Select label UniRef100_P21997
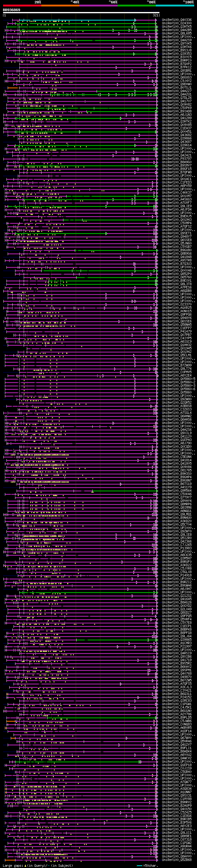The height and width of the screenshot is (868, 197). (176, 646)
